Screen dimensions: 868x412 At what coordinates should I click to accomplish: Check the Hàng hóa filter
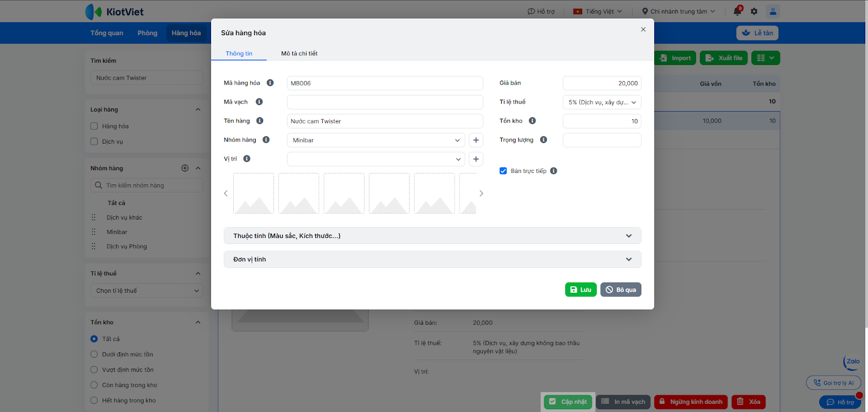[94, 126]
